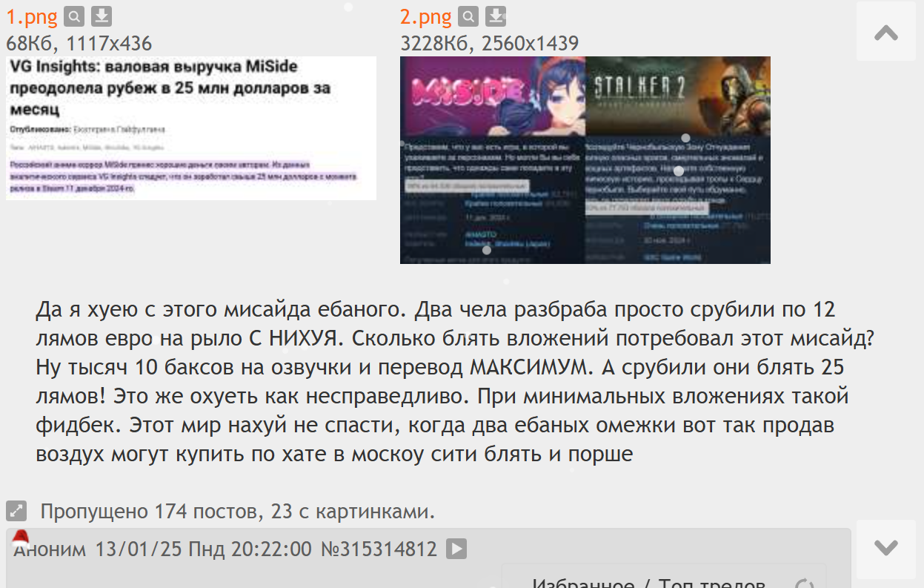Click the file info "68Кб, 1117x436"
The width and height of the screenshot is (924, 588).
[79, 43]
